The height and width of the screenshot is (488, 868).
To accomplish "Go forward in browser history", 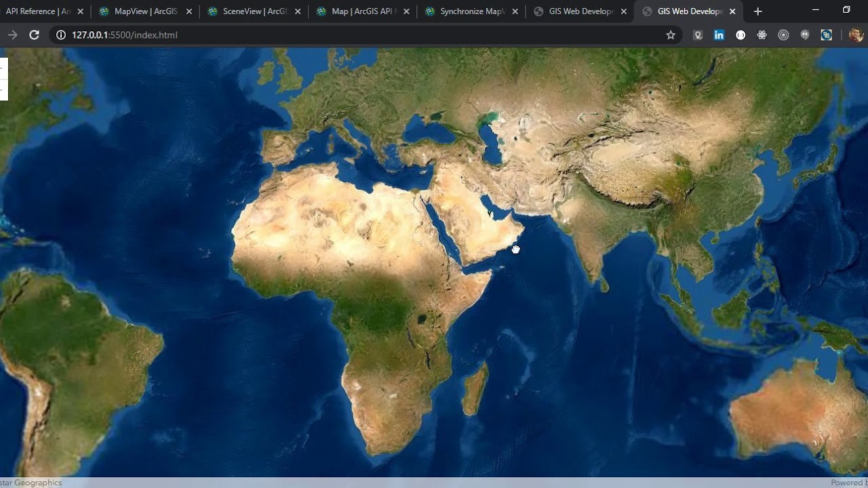I will [12, 35].
